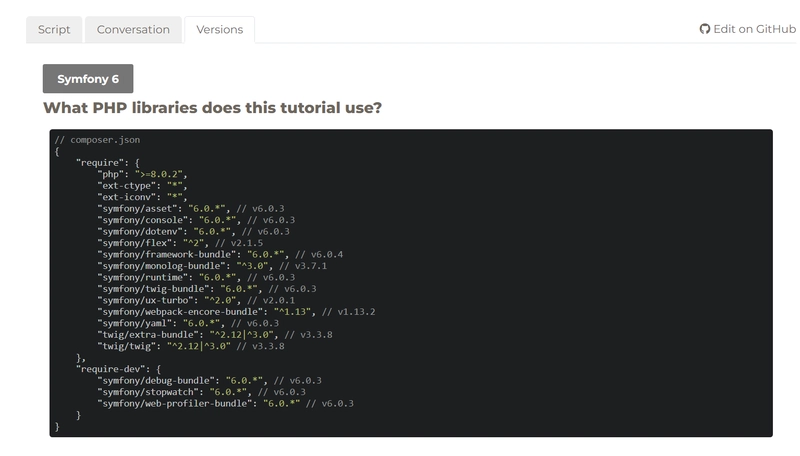Click the "symfony/yaml" line

[188, 323]
